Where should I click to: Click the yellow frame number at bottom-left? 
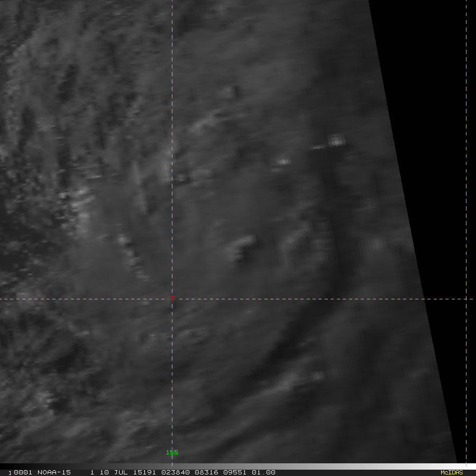10,473
